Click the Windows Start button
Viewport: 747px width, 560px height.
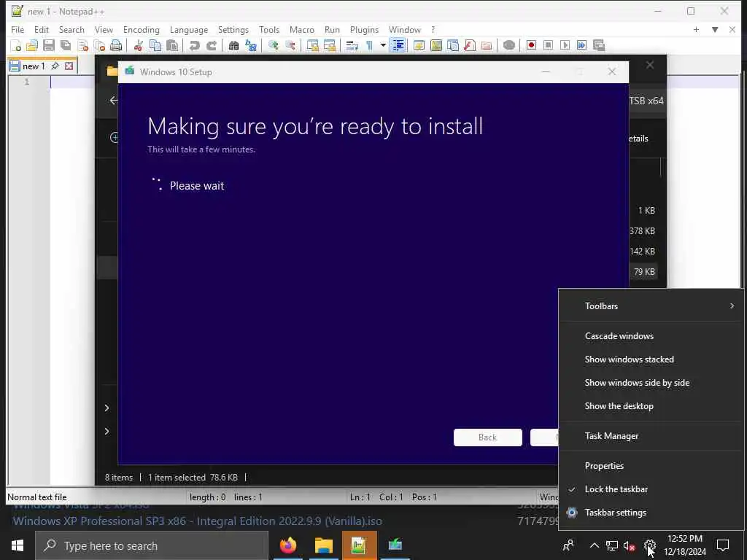click(x=18, y=545)
